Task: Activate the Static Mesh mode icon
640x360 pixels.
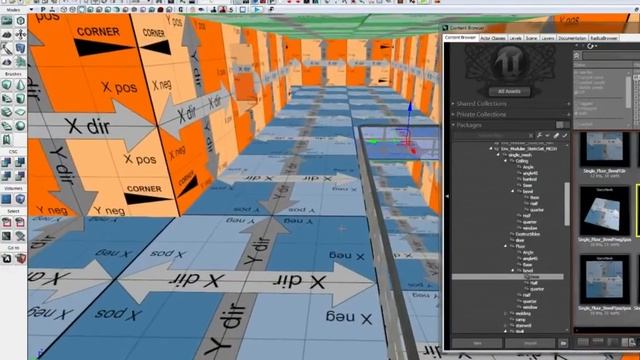Action: pyautogui.click(x=20, y=48)
